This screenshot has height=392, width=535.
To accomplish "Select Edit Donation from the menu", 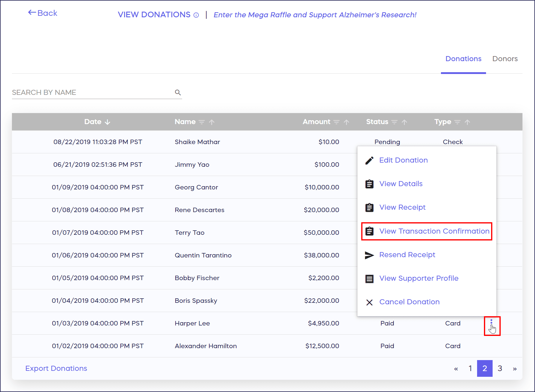I will coord(403,160).
